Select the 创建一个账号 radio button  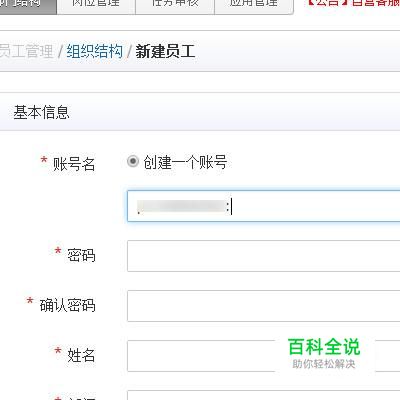coord(133,161)
